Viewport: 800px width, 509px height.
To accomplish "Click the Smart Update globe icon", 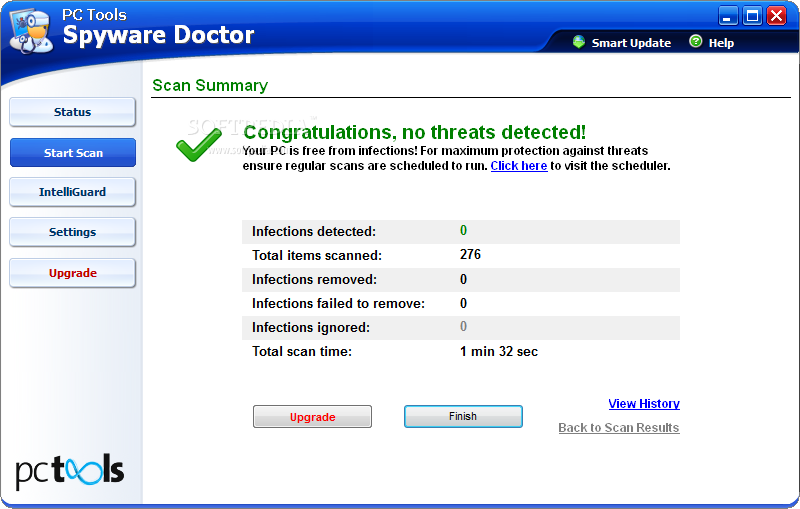I will tap(579, 42).
